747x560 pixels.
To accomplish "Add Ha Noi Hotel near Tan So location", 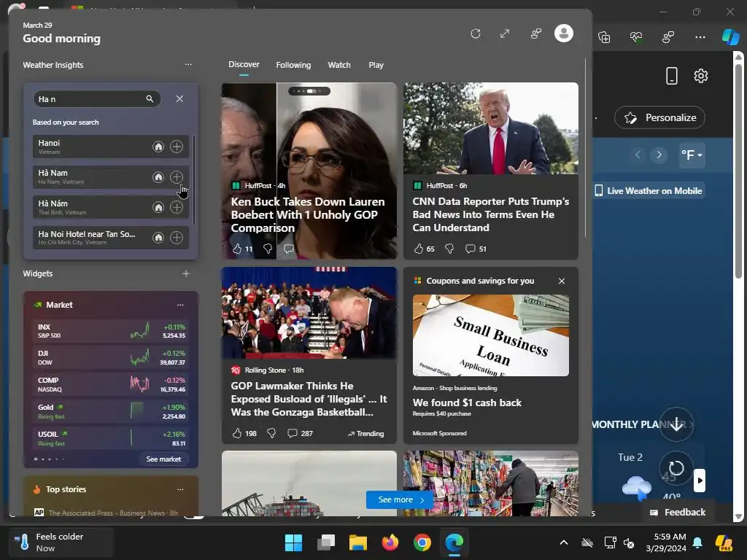I will [177, 238].
